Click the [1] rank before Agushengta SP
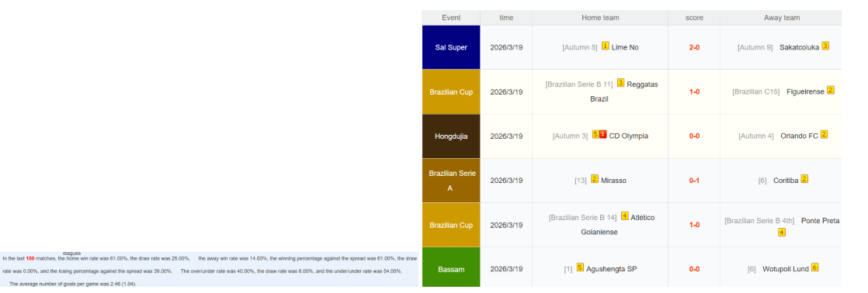Viewport: 868px width, 293px height. point(568,269)
